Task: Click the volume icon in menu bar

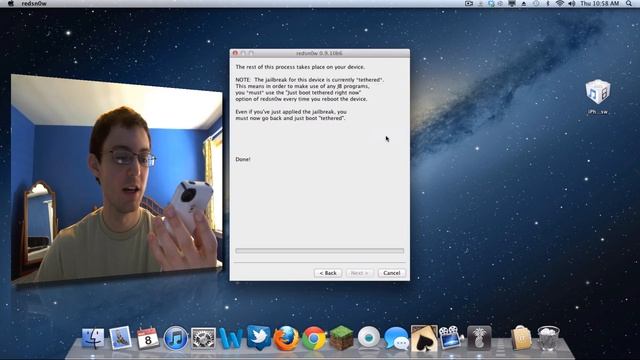Action: [x=572, y=3]
